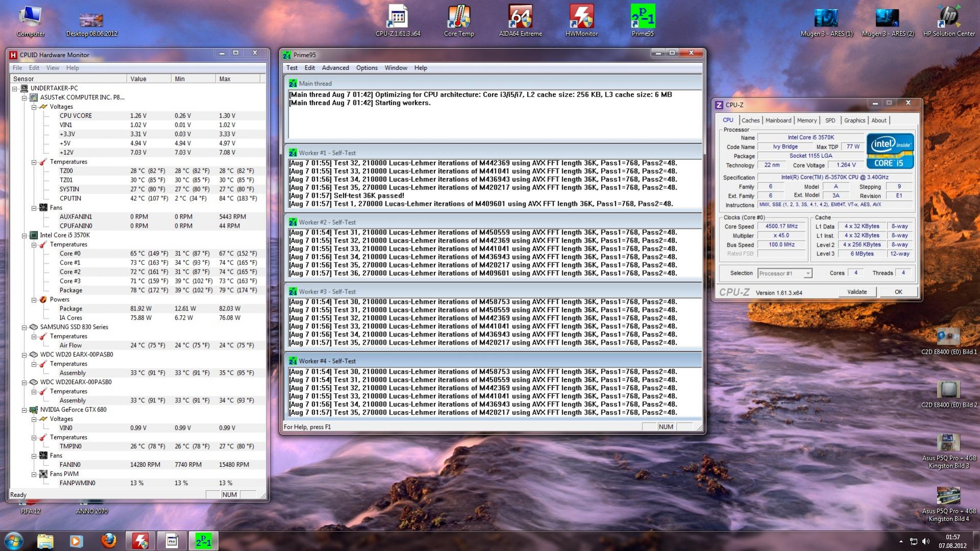
Task: Click the OK button in CPU-Z
Action: (x=898, y=292)
